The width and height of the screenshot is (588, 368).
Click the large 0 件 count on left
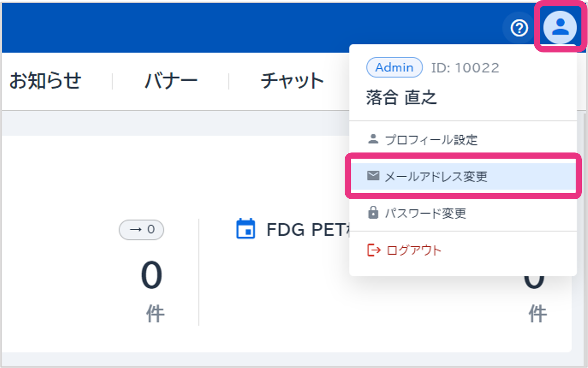point(152,276)
